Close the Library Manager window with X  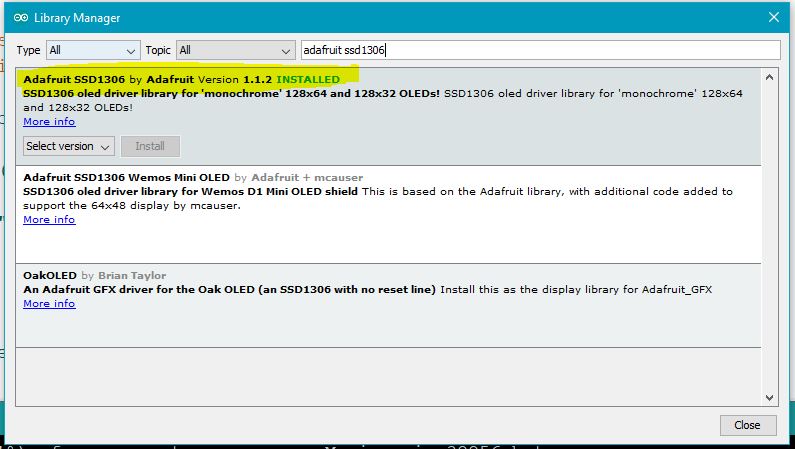coord(774,17)
